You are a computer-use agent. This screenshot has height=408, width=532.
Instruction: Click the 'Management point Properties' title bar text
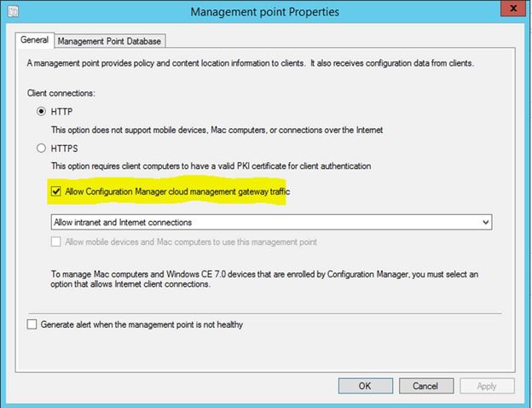265,12
